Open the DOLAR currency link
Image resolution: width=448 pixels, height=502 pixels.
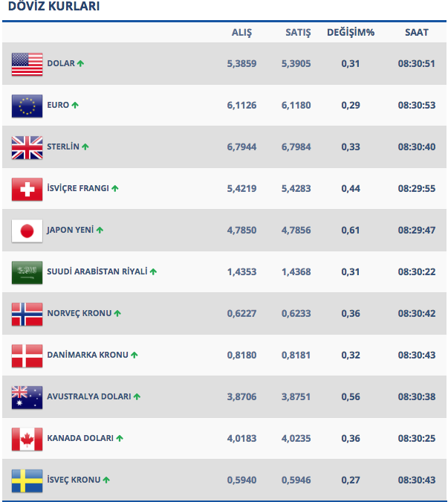(x=61, y=64)
